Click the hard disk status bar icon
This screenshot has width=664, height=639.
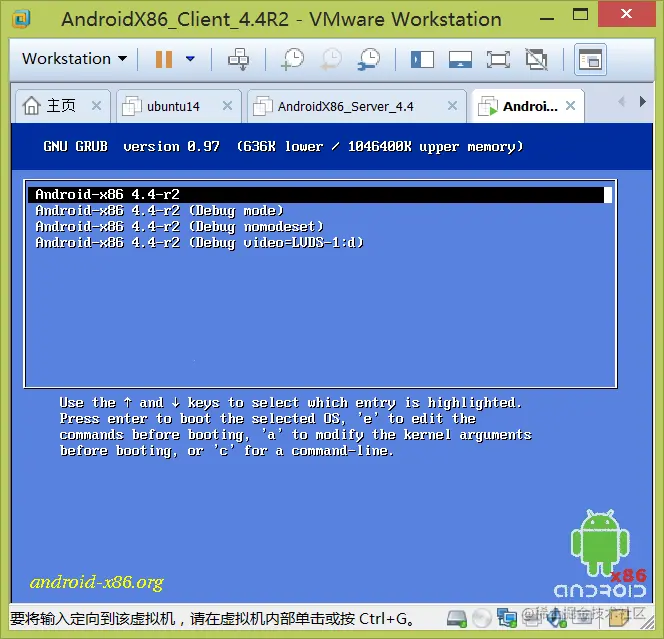[456, 619]
